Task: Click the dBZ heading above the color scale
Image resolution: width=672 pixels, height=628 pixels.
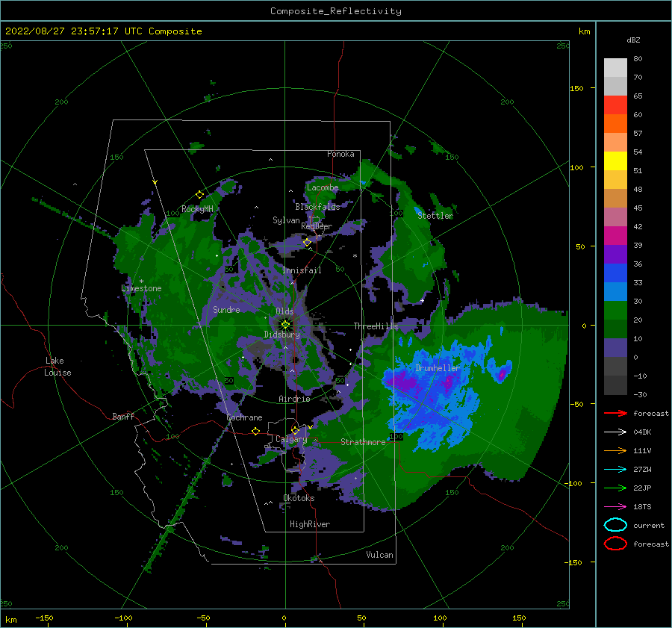Action: coord(633,40)
